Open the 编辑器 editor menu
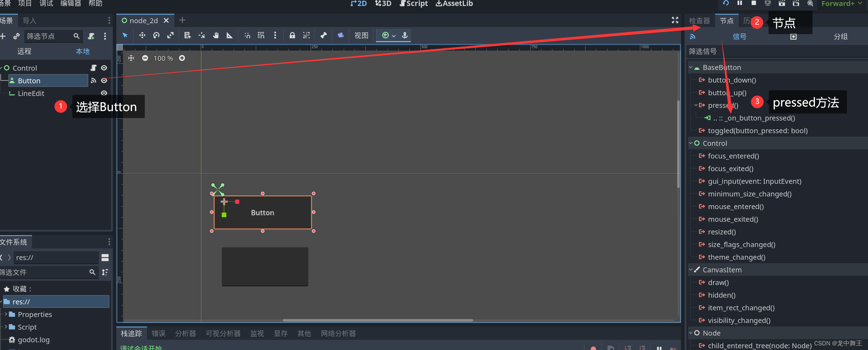The width and height of the screenshot is (868, 350). (x=71, y=4)
